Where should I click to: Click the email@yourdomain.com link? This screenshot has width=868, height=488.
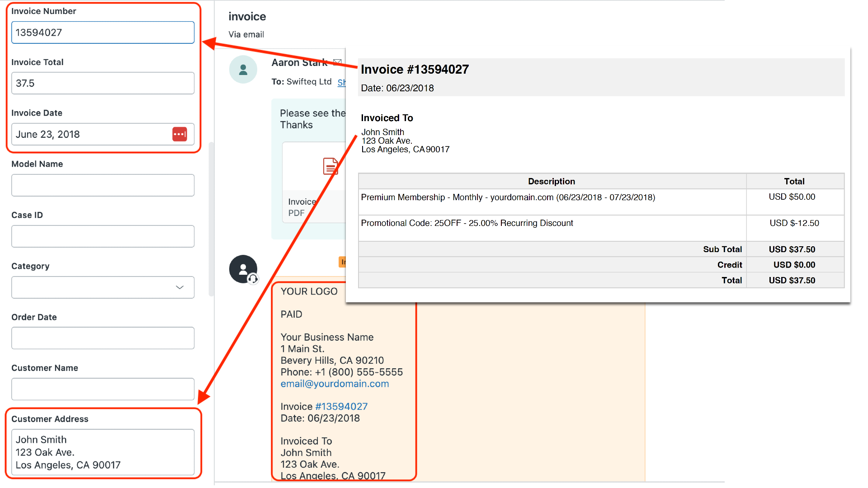[335, 384]
